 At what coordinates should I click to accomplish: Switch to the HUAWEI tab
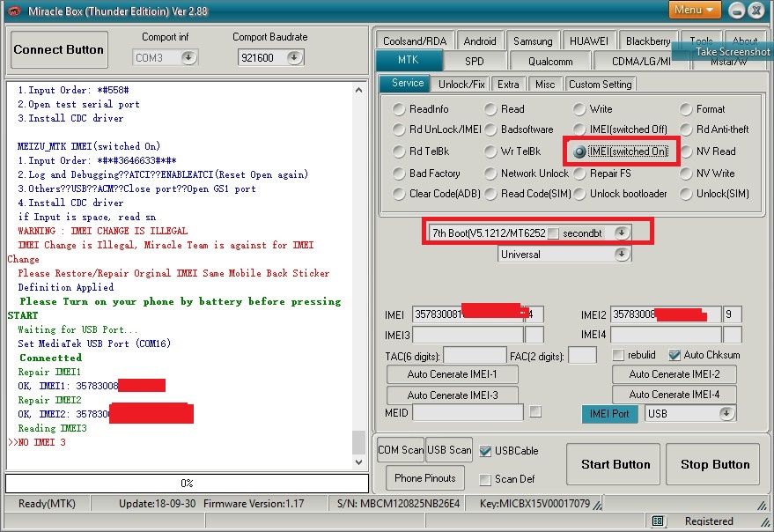pyautogui.click(x=589, y=41)
